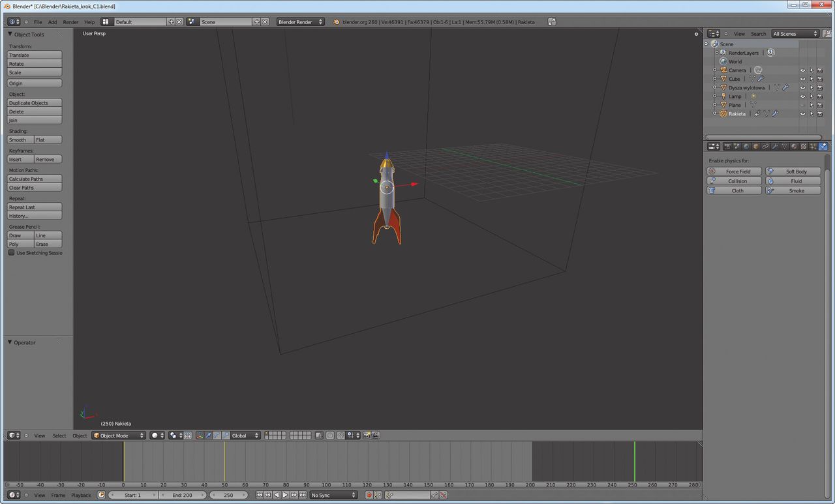Open the Global orientation dropdown

point(245,435)
